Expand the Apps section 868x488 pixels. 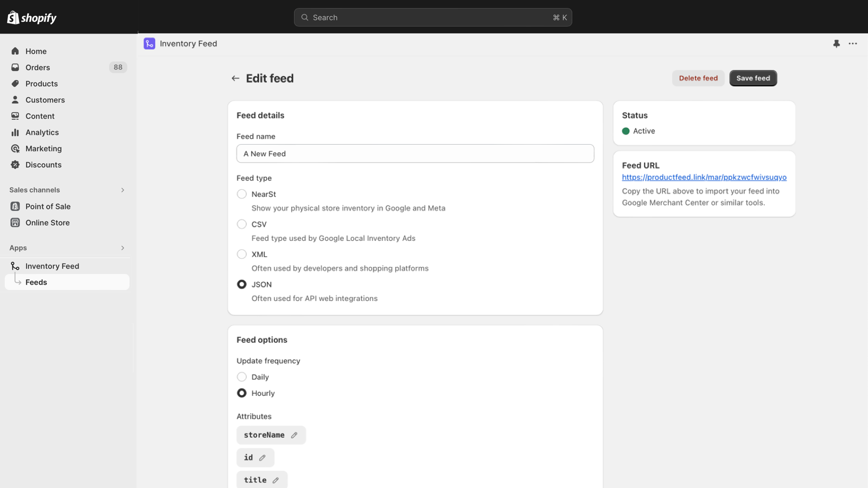click(x=123, y=248)
